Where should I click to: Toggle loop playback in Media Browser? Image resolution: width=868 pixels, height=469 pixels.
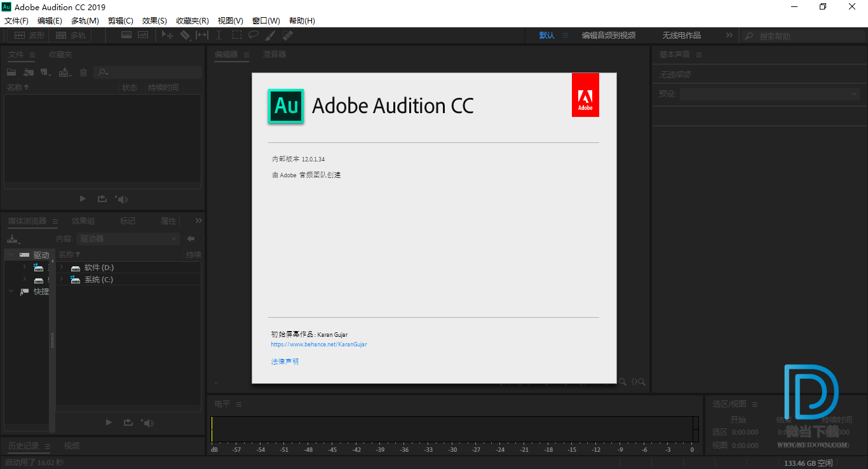coord(128,422)
